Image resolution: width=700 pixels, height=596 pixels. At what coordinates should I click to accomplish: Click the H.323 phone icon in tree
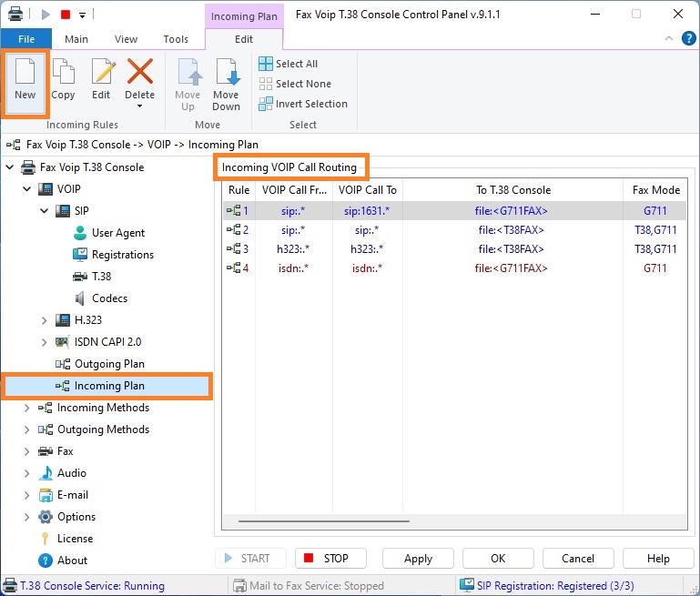[x=63, y=320]
